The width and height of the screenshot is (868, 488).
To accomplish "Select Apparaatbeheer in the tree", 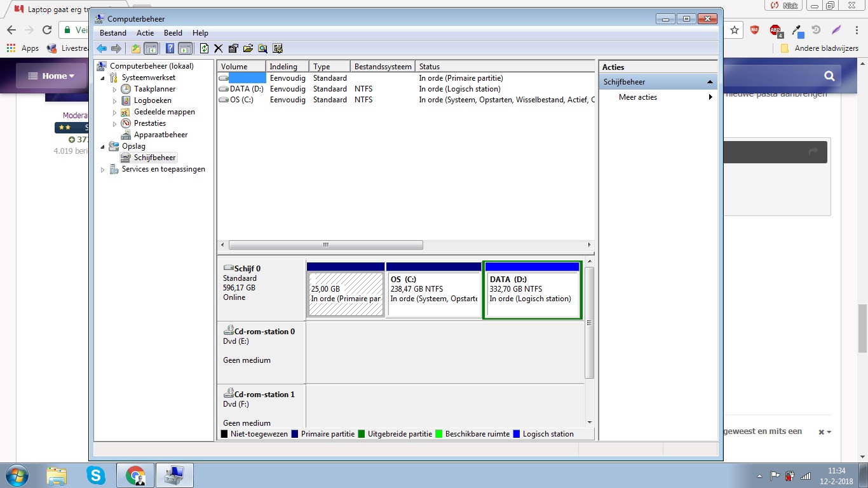I will coord(160,135).
